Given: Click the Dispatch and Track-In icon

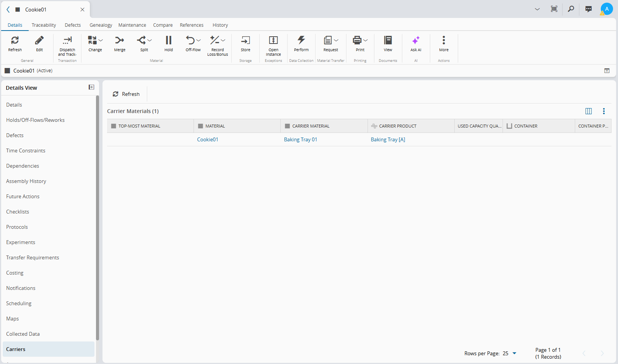Looking at the screenshot, I should (67, 40).
